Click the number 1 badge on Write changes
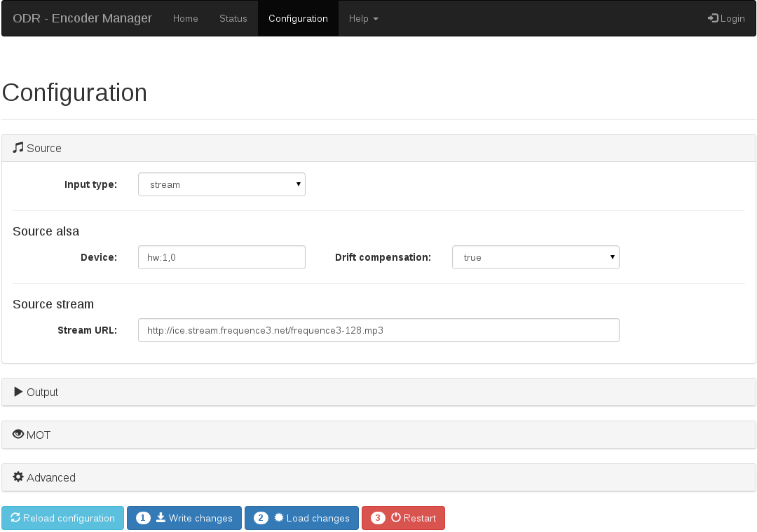This screenshot has width=757, height=532. 143,518
